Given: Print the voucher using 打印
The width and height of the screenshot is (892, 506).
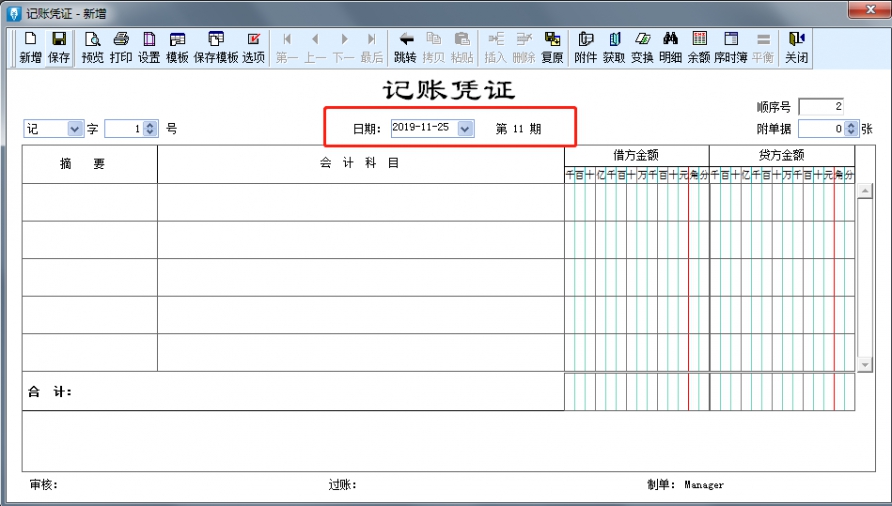Looking at the screenshot, I should point(121,47).
